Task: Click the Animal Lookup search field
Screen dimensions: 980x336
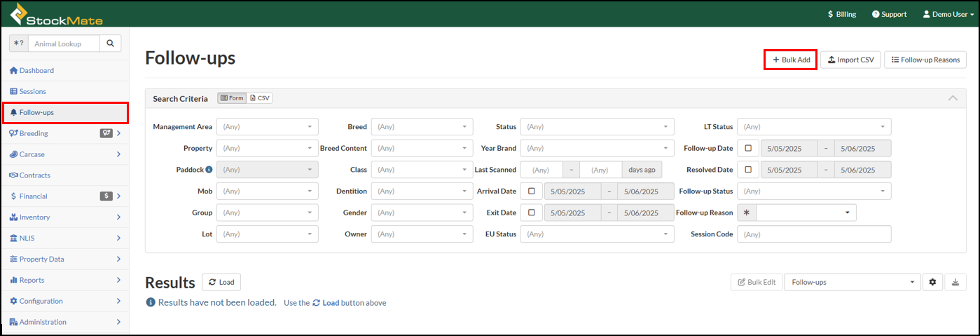Action: [x=64, y=43]
